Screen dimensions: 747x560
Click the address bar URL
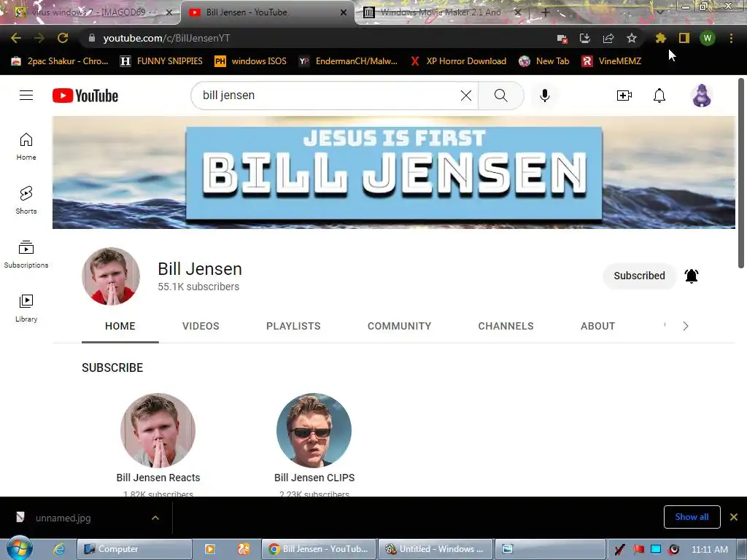pyautogui.click(x=166, y=38)
